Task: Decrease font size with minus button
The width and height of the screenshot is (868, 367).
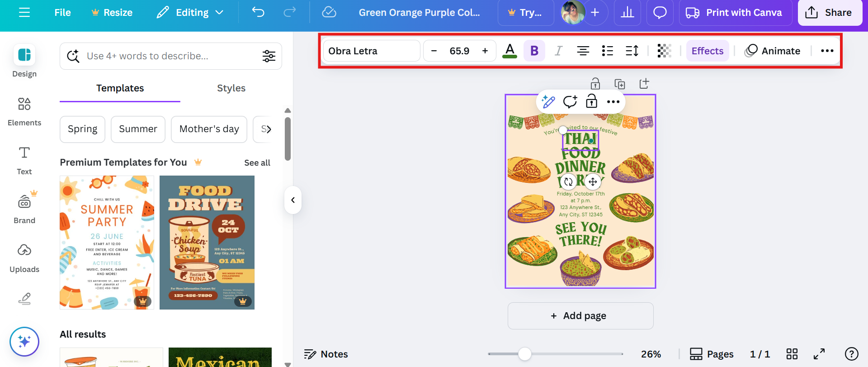Action: coord(434,51)
